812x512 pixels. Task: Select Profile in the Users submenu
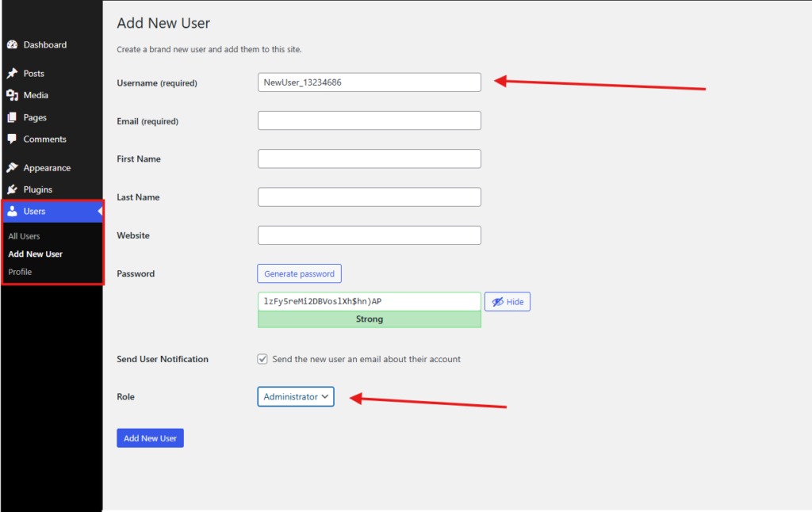coord(20,272)
